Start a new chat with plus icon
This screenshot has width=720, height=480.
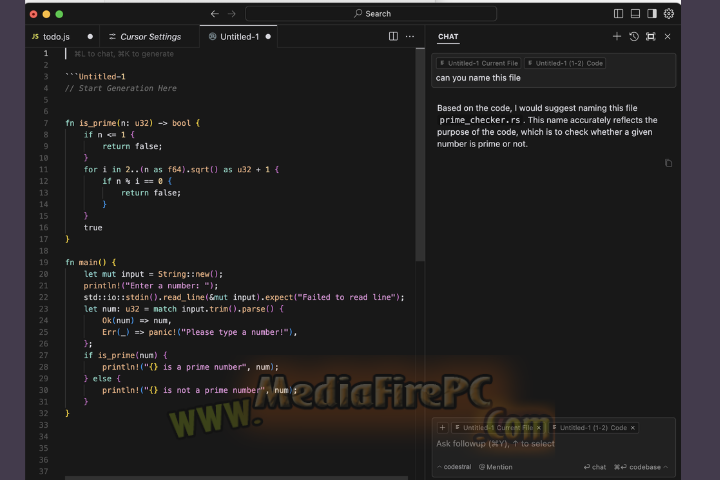[x=617, y=36]
